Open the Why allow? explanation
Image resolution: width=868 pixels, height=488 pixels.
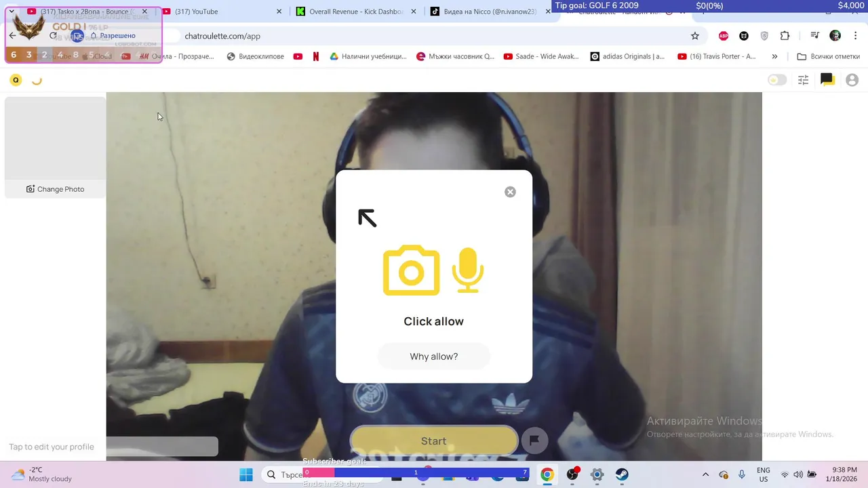[434, 357]
